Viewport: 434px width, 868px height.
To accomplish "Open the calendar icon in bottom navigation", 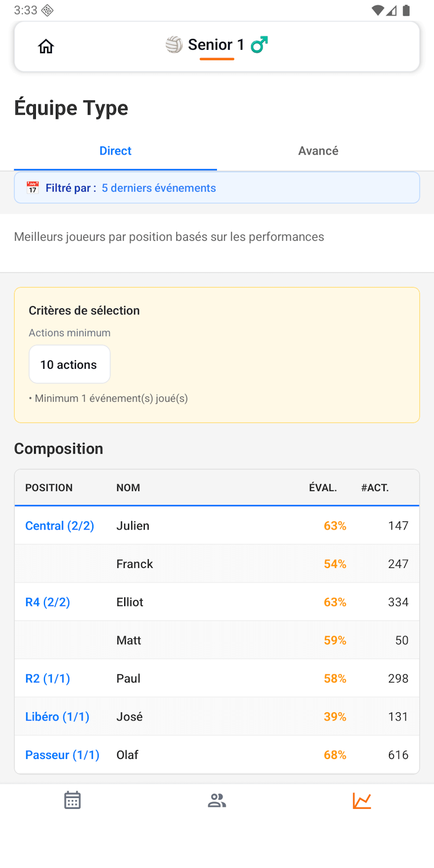I will click(72, 799).
